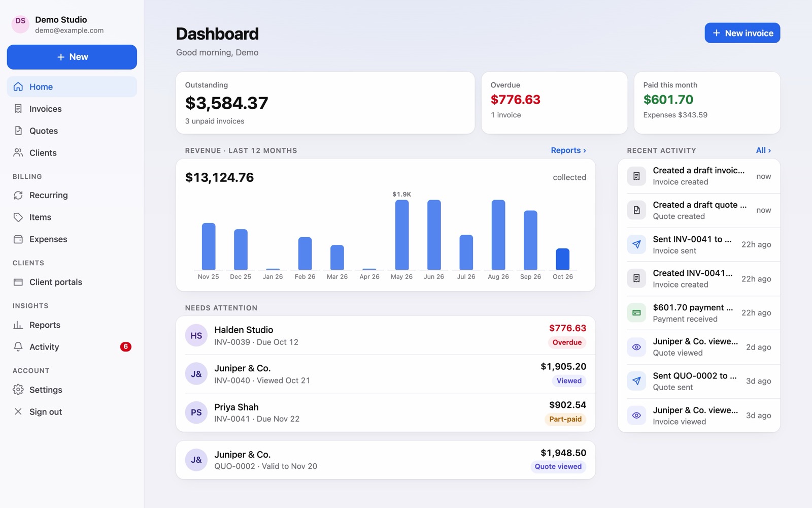Click the Reports bar-chart icon
The image size is (812, 508).
[x=18, y=325]
